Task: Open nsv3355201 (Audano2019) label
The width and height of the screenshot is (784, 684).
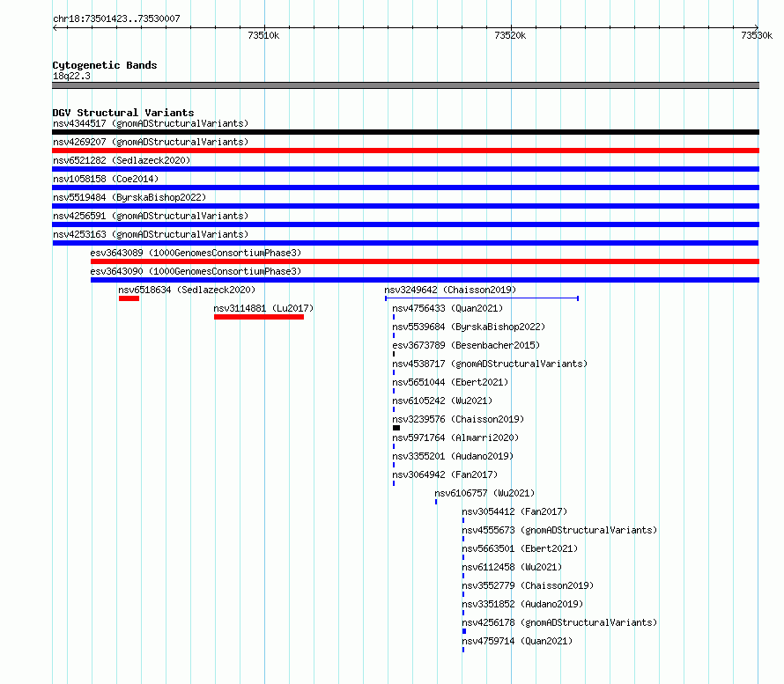Action: click(453, 456)
